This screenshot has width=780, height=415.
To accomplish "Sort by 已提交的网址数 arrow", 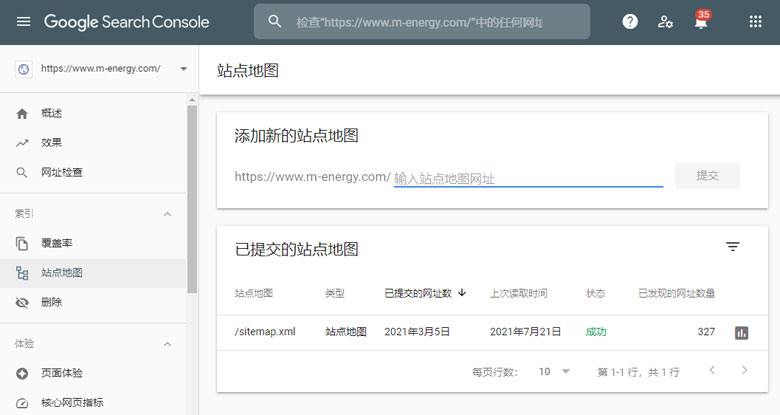I will (x=462, y=293).
